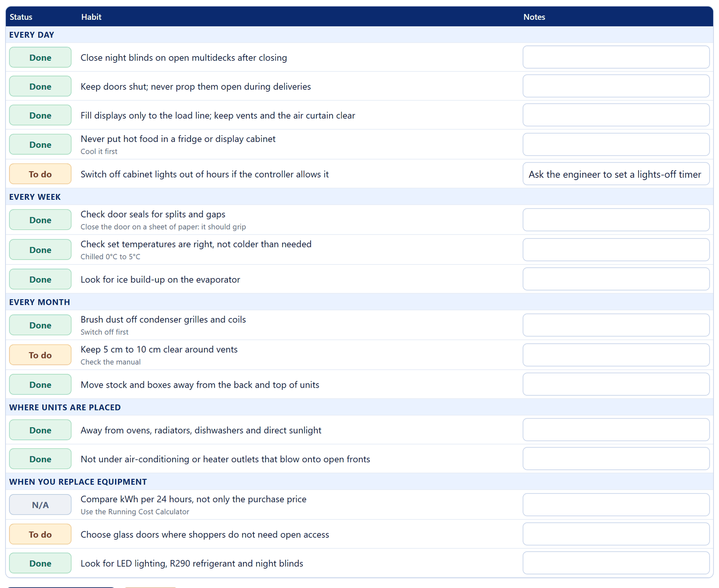
Task: Click notes field for Choose glass doors row
Action: point(616,534)
